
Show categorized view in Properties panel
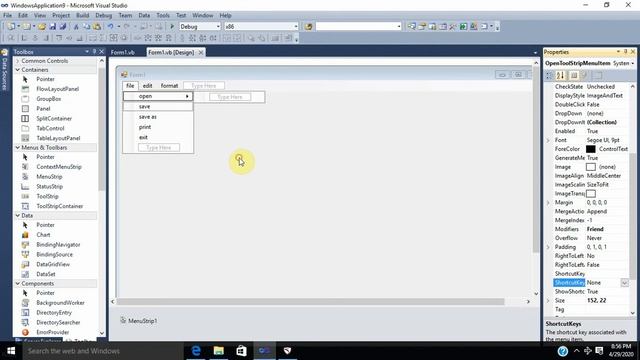click(550, 76)
